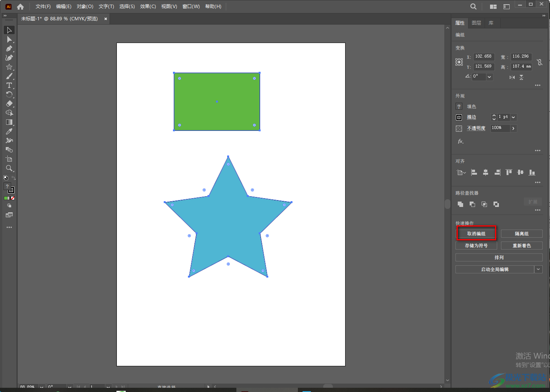Apply Pathfinder Unite

pos(460,204)
